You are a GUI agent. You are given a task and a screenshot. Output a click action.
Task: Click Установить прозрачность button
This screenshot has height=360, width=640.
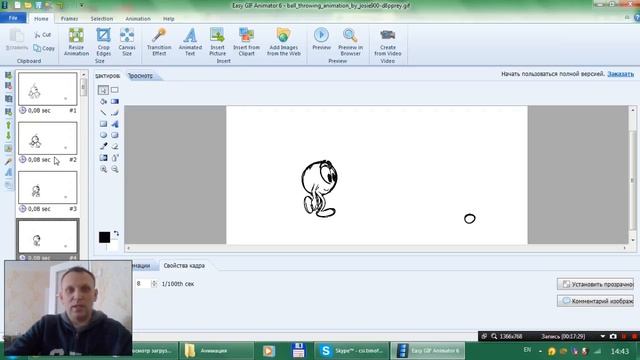[x=596, y=284]
